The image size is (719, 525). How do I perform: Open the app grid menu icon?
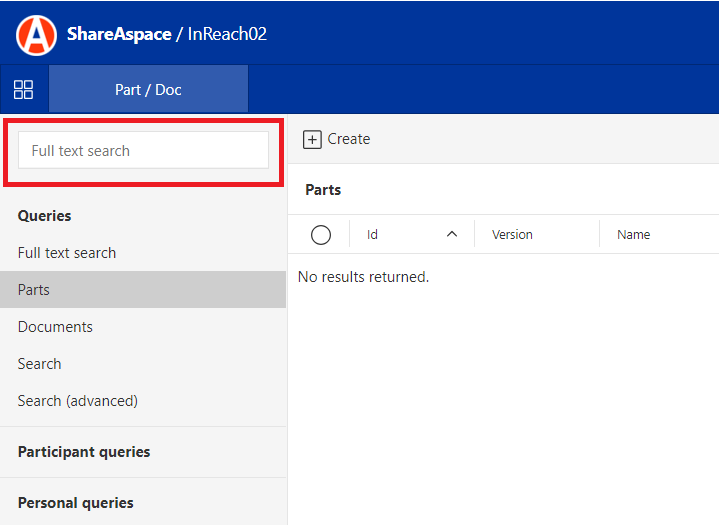point(23,89)
